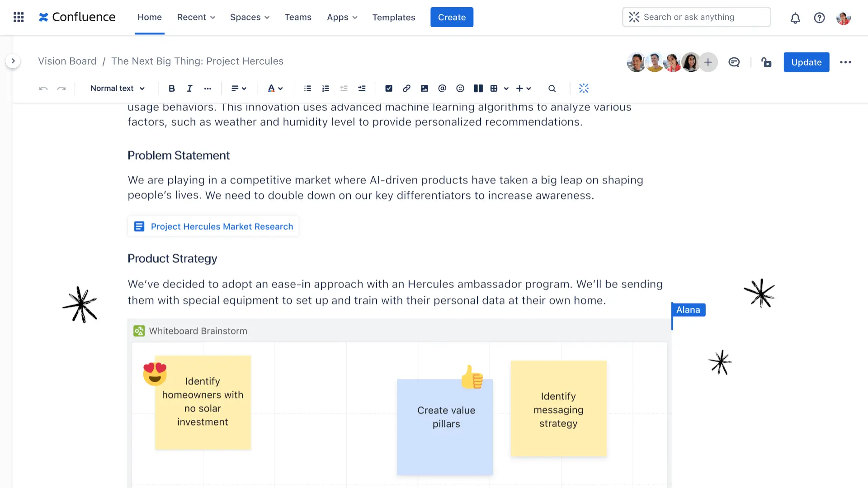Open find and replace magnifier icon

(x=552, y=89)
